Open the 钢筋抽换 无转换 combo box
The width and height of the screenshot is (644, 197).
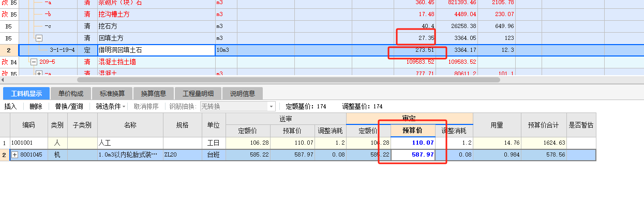pos(238,106)
